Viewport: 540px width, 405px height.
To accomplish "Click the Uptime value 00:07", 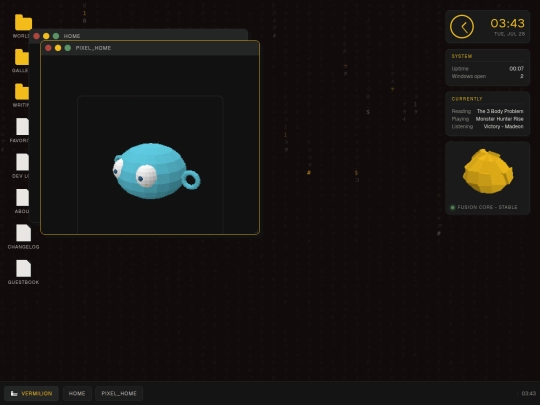I will click(x=516, y=69).
